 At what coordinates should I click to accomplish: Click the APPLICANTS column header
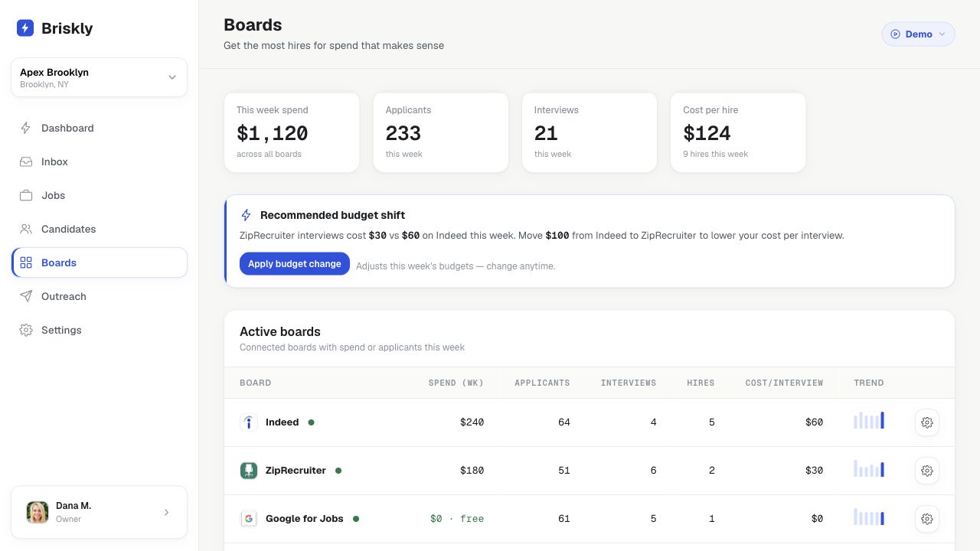(542, 383)
